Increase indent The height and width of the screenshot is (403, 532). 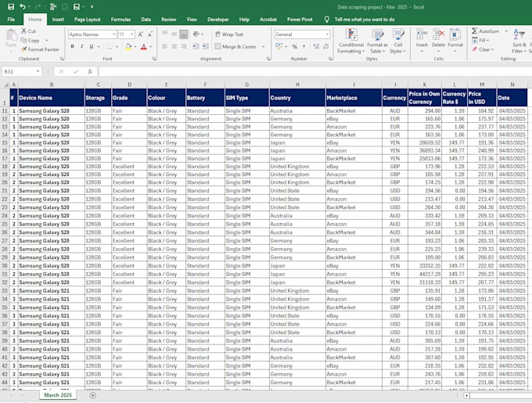[x=206, y=46]
